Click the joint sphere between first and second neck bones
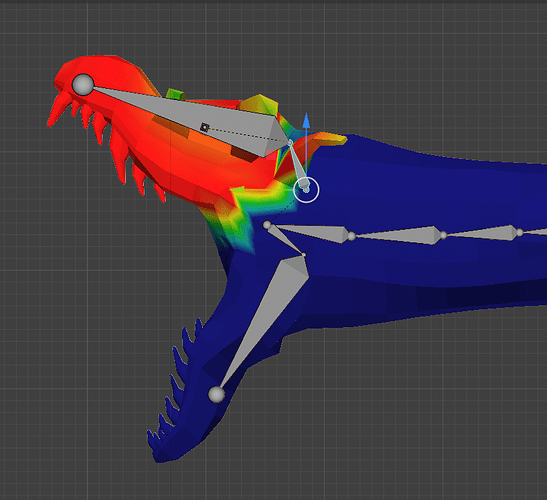 [352, 236]
